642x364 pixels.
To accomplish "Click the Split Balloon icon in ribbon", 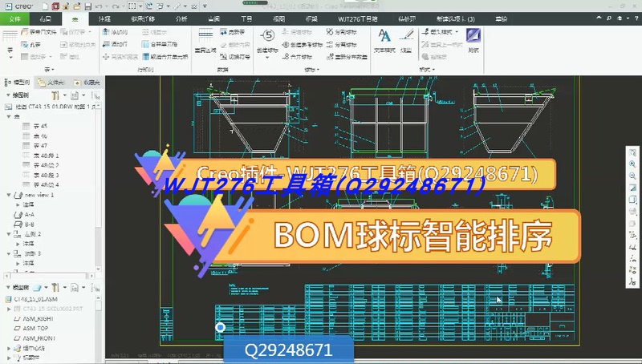I will coord(330,32).
